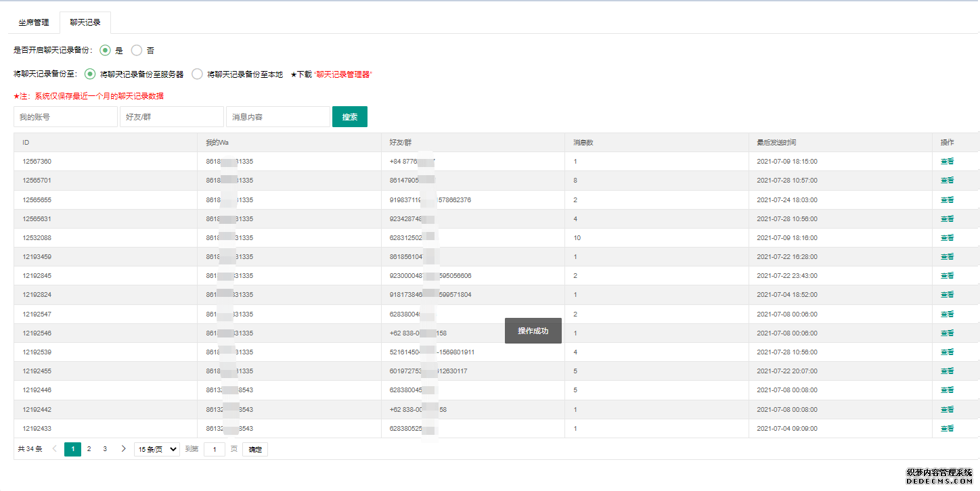
Task: Click the 我的账号 input field
Action: coord(66,117)
